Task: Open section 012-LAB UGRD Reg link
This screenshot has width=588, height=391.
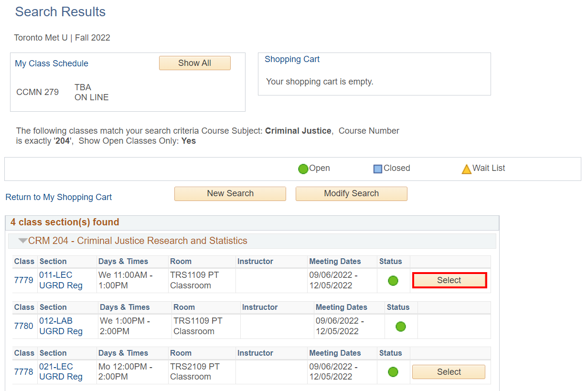Action: (61, 326)
